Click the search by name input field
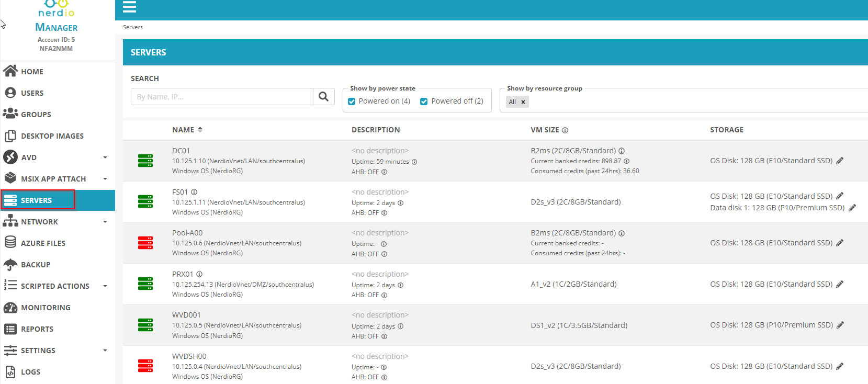Screen dimensions: 868x384 222,96
